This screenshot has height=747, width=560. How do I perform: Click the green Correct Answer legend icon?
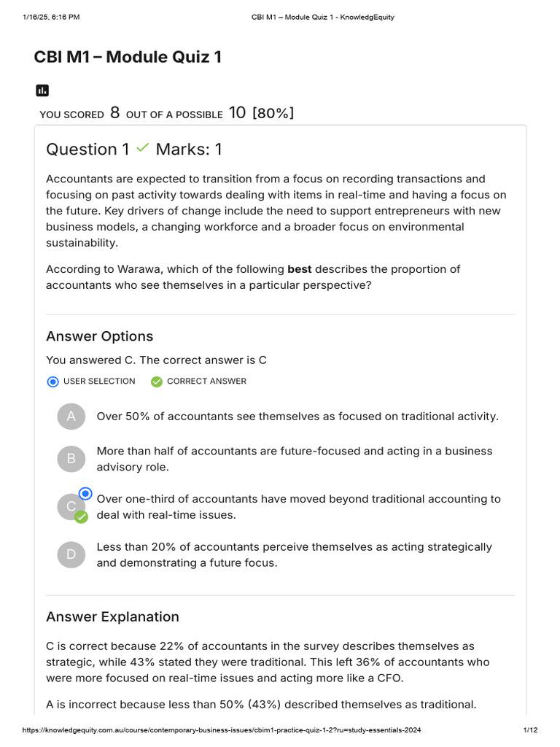tap(156, 382)
